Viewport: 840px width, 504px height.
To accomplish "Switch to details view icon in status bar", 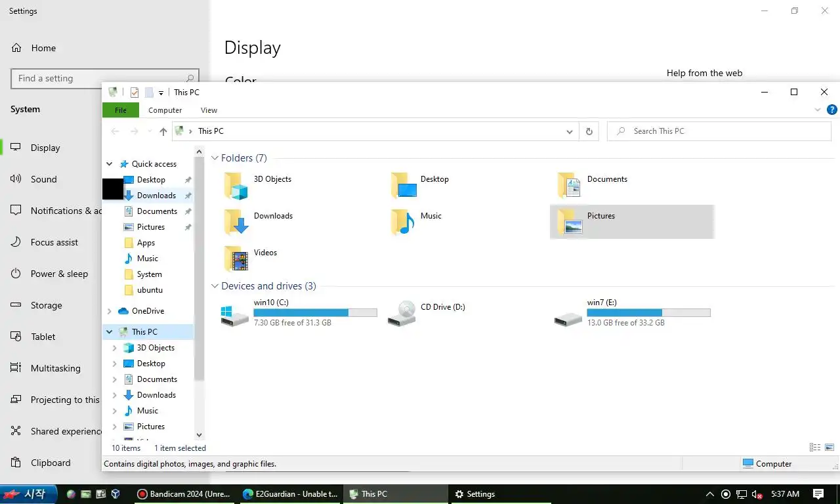I will 815,448.
